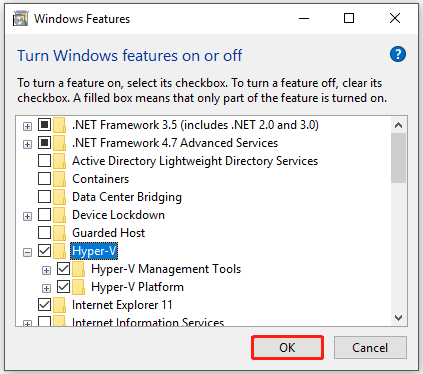Open the help question mark icon
Image resolution: width=423 pixels, height=374 pixels.
pos(398,54)
